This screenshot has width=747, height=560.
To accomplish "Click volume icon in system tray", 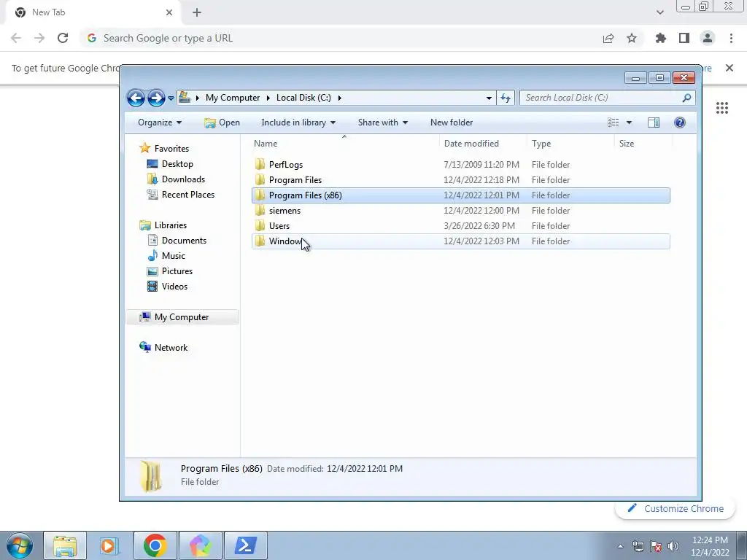I will [x=673, y=545].
